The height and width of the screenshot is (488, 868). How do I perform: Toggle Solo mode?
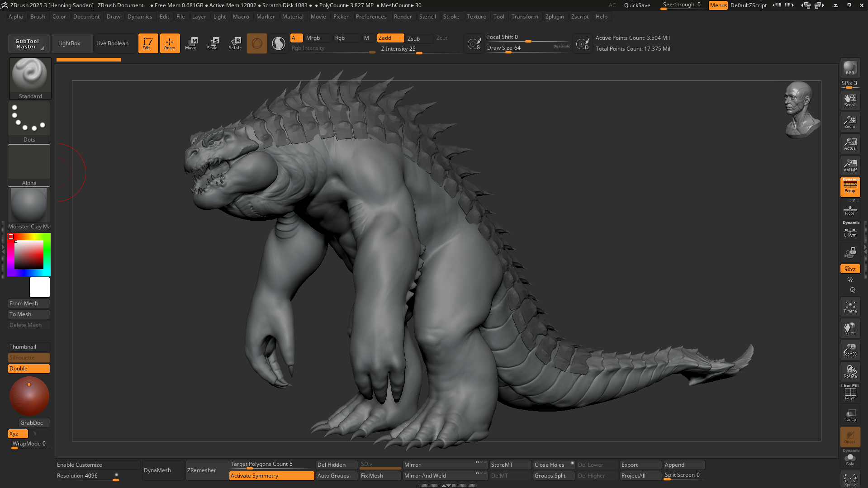850,458
